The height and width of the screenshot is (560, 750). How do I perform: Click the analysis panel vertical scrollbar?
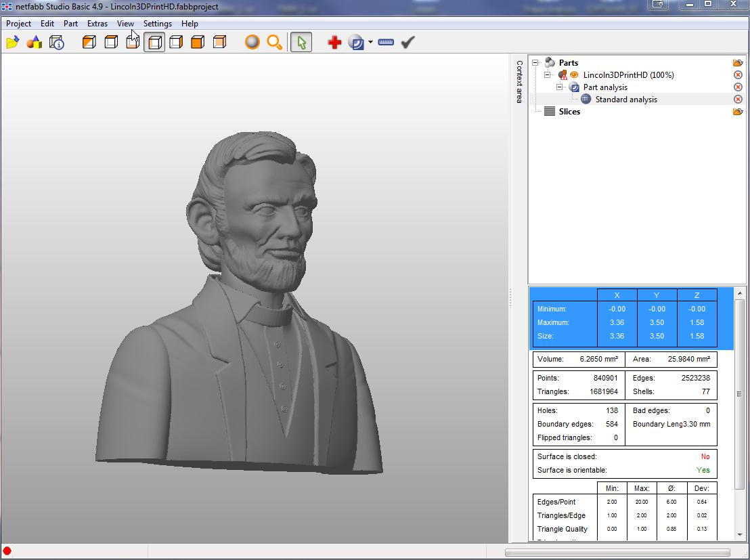pos(739,393)
